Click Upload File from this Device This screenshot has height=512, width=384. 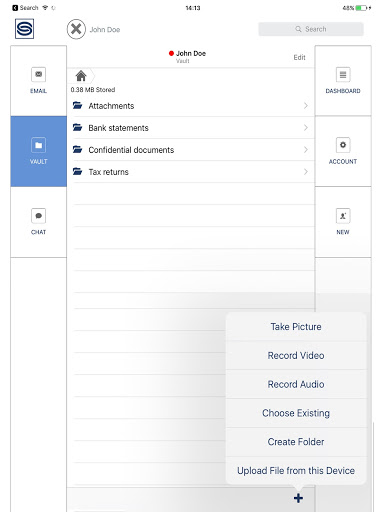pos(296,470)
